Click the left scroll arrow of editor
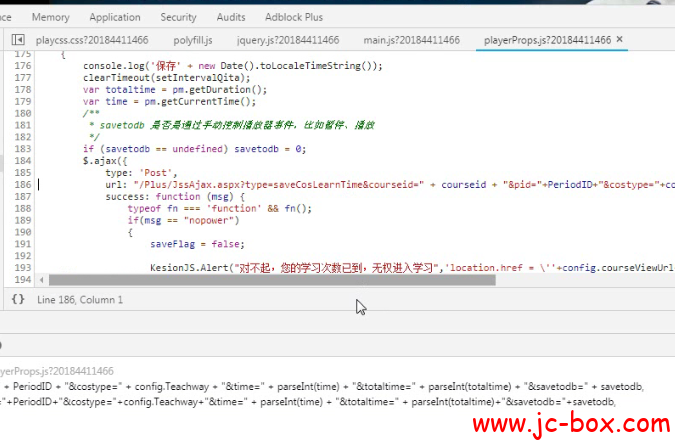This screenshot has width=675, height=445. pos(41,281)
